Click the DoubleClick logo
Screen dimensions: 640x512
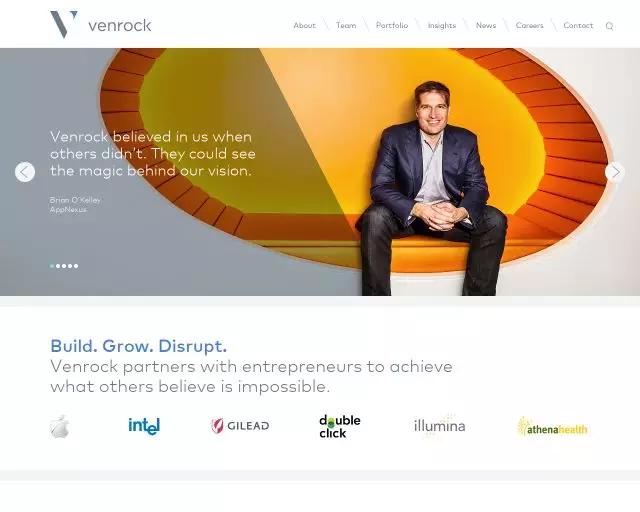[x=340, y=426]
